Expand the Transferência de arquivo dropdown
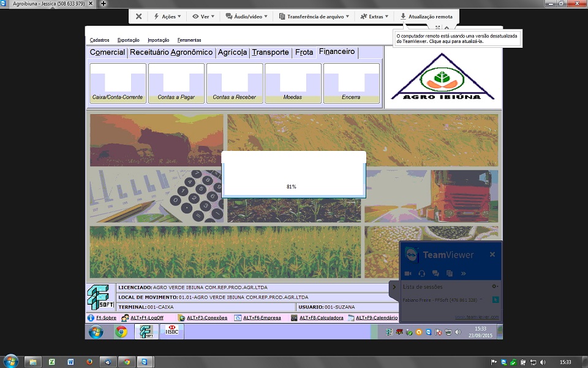This screenshot has height=368, width=588. pos(314,17)
